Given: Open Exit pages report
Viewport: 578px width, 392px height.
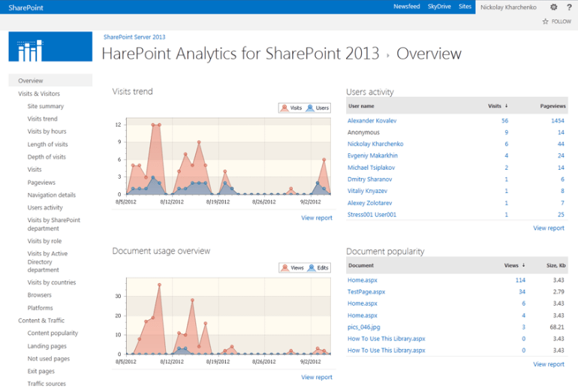Looking at the screenshot, I should 41,371.
